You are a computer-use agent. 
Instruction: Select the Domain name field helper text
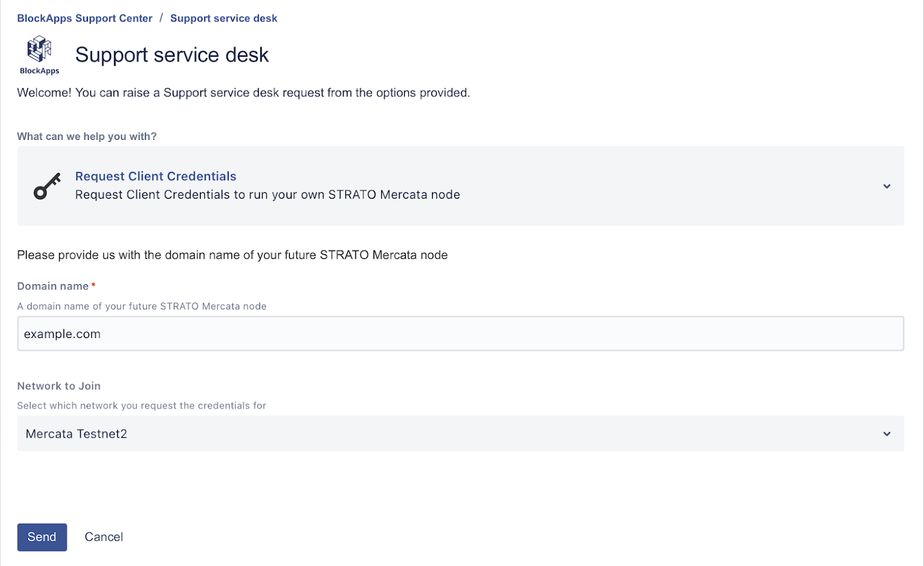[x=142, y=306]
